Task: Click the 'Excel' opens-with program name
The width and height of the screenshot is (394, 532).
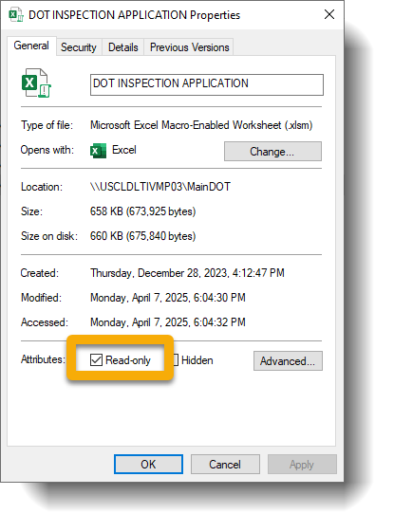Action: point(124,150)
